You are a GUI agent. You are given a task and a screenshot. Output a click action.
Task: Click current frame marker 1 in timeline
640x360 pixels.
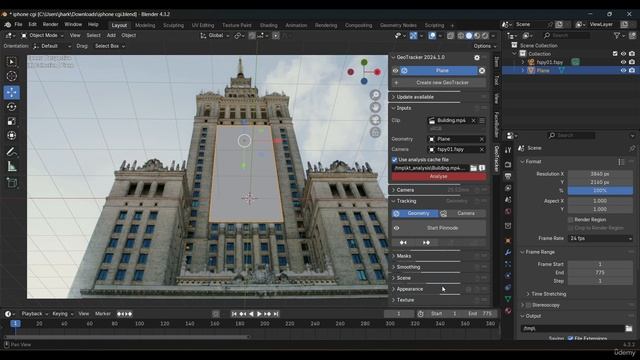click(x=15, y=324)
